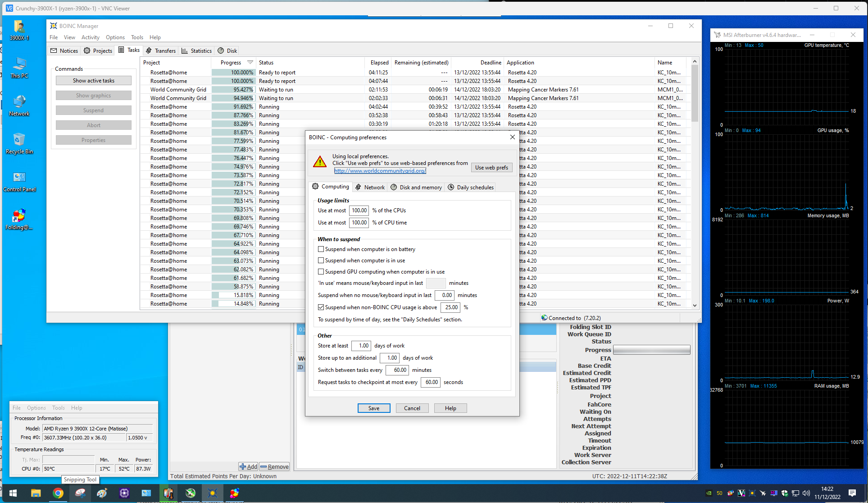
Task: Open the Disk tab in BOINC Manager
Action: point(227,50)
